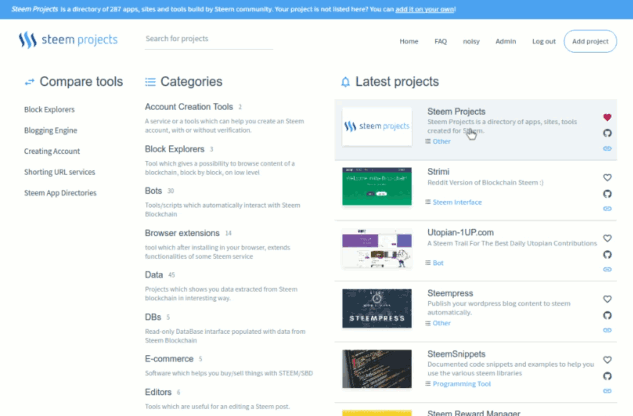Screen dimensions: 633x416
Task: Open Block Explorers category heading
Action: pyautogui.click(x=174, y=149)
